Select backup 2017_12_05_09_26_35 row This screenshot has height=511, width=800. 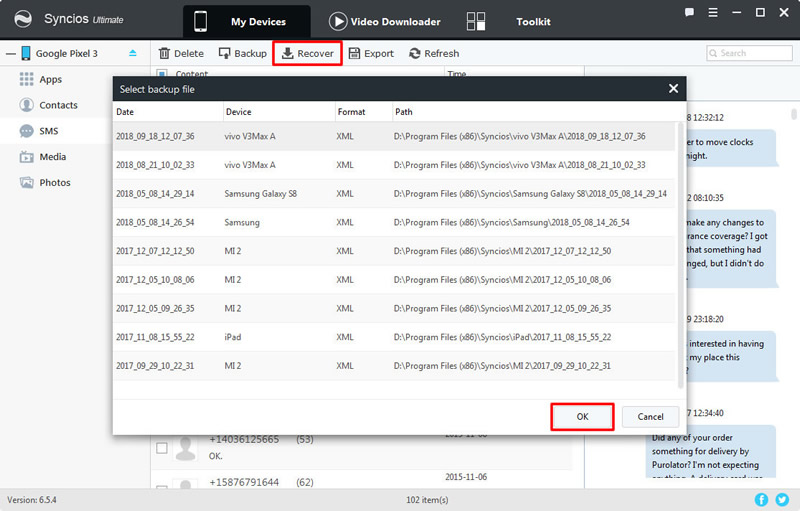point(394,309)
